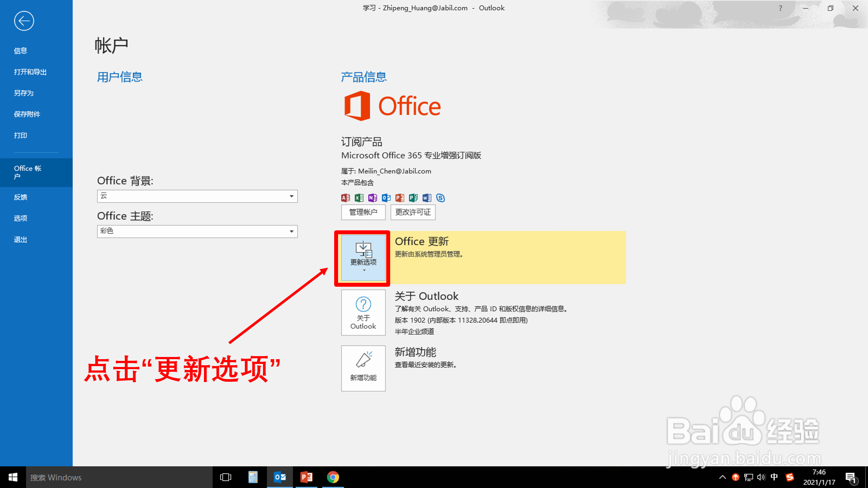The height and width of the screenshot is (488, 868).
Task: Select 信息 in the left sidebar
Action: click(21, 50)
